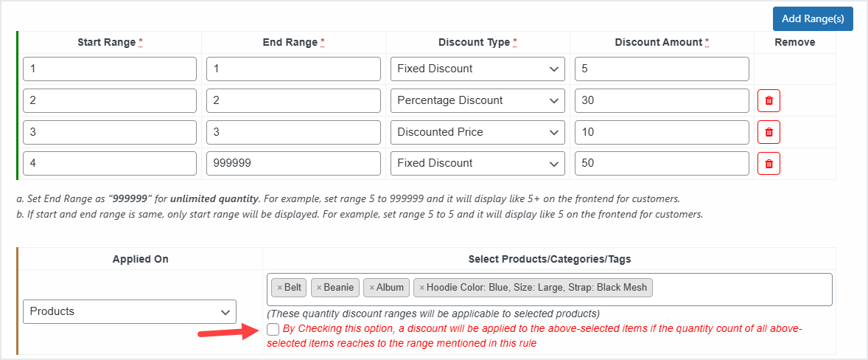
Task: Remove the Discounted Price range row
Action: [x=769, y=132]
